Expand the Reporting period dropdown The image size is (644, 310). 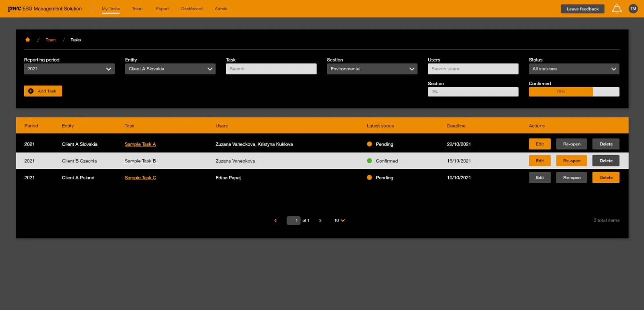(x=69, y=69)
